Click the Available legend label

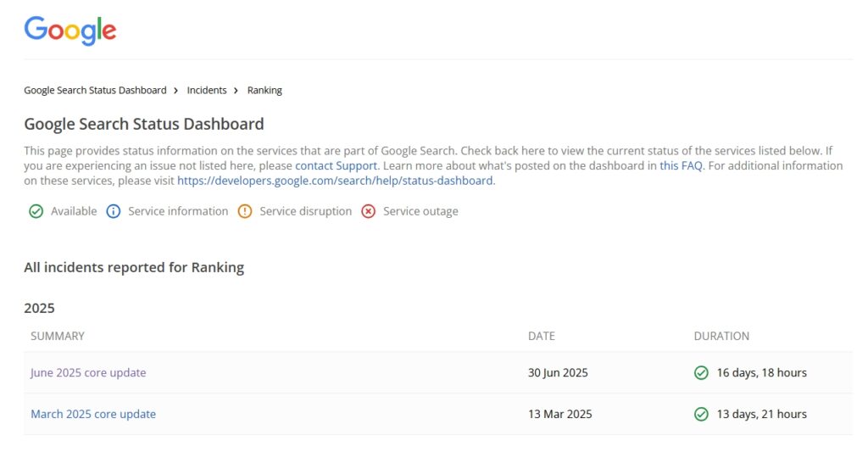74,212
